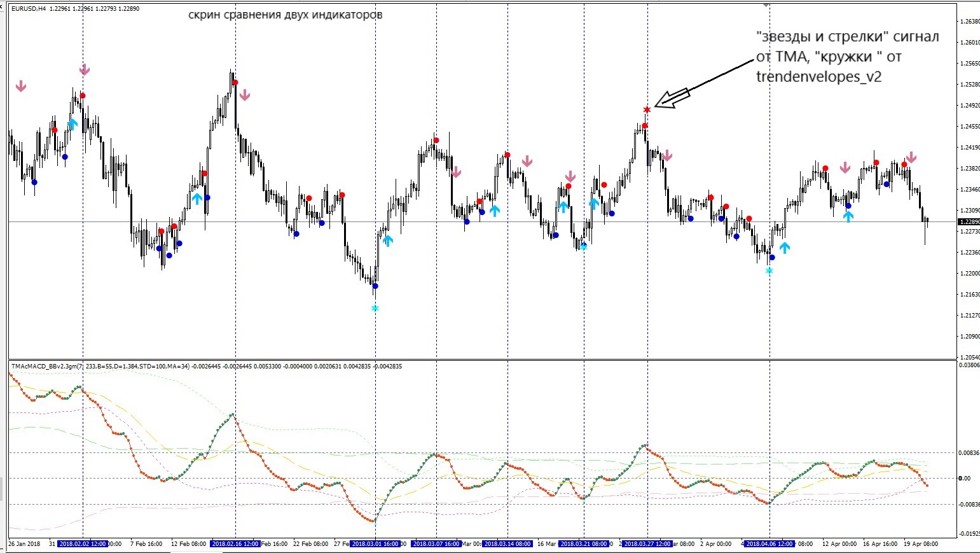This screenshot has width=980, height=553.
Task: Select the blue up arrow right of the 2018.04.06 line
Action: tap(785, 248)
